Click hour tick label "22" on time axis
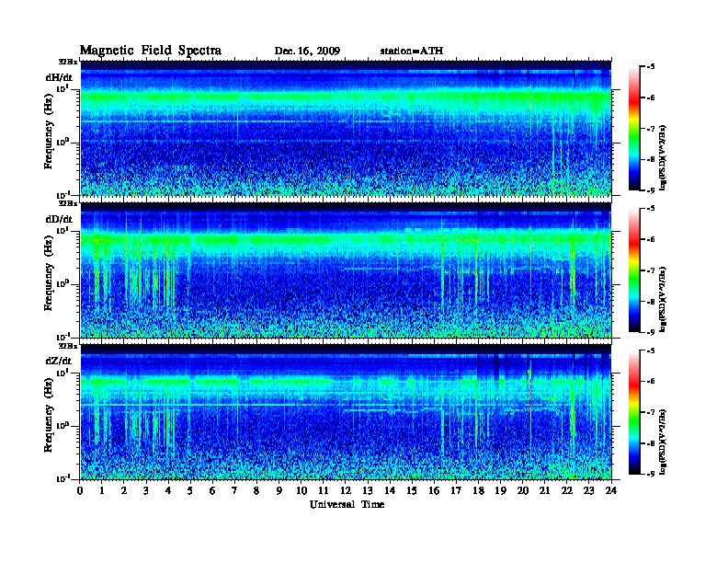Viewport: 728px width, 563px height. 566,490
